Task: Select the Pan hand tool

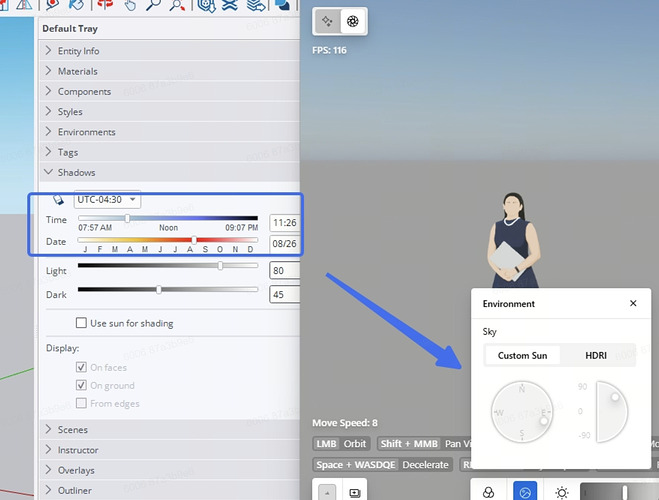Action: click(x=130, y=5)
